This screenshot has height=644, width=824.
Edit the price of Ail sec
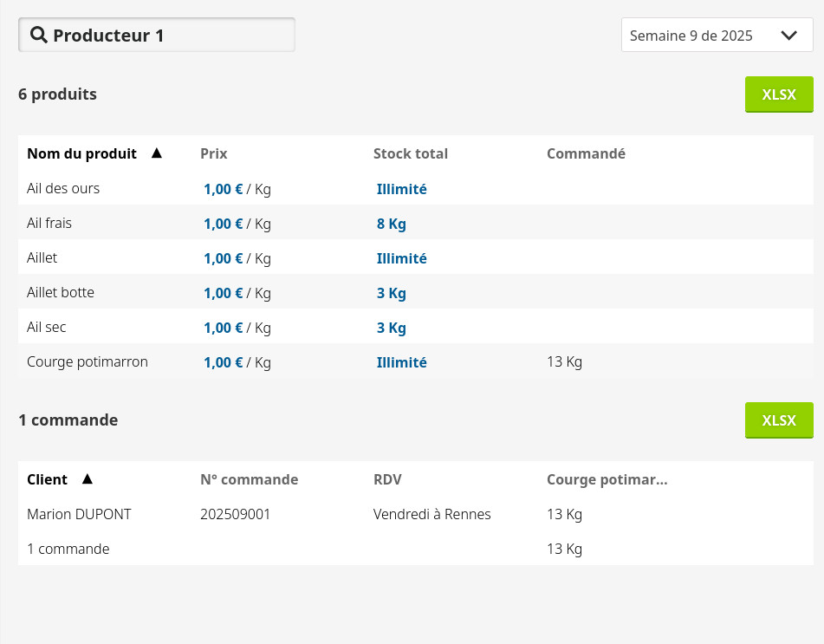(x=224, y=328)
